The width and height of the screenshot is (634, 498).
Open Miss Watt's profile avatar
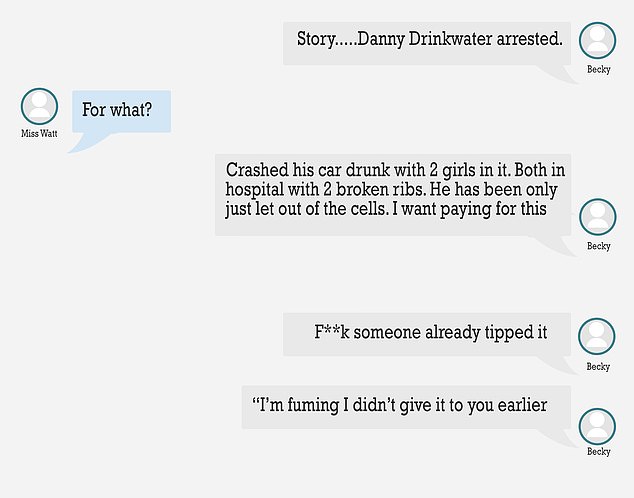pos(39,106)
